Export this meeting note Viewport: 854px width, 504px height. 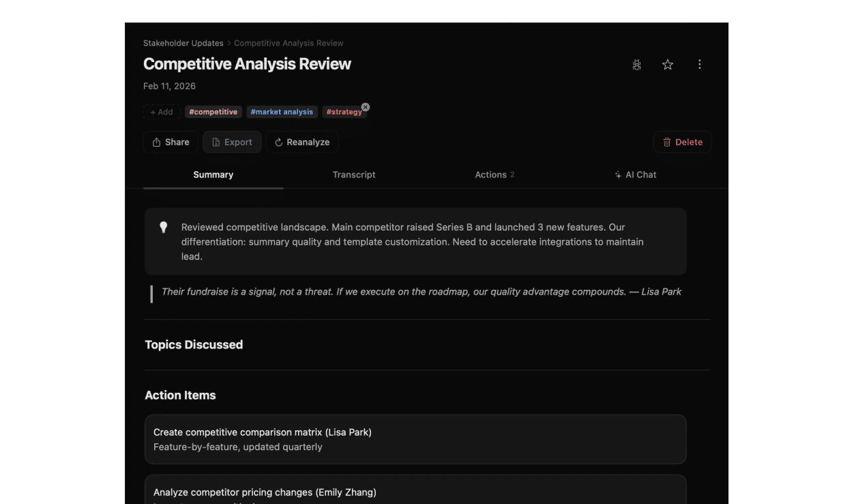click(232, 142)
